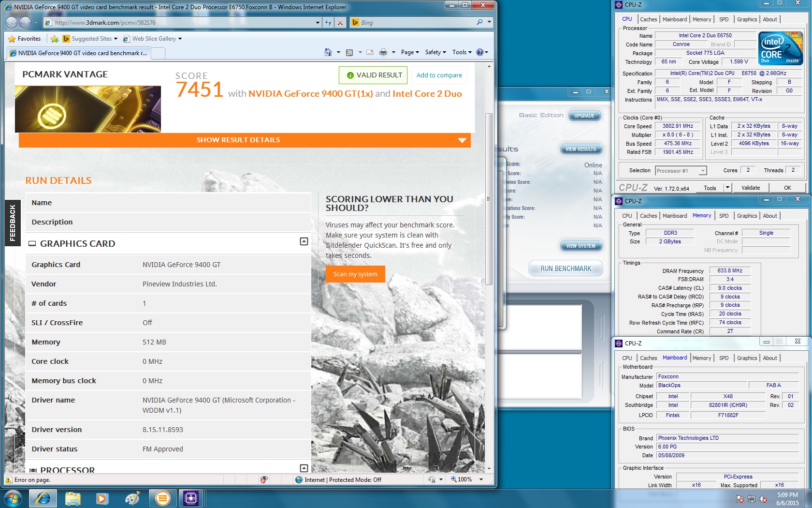Open Windows Explorer folder taskbar icon
This screenshot has height=508, width=812.
pos(72,498)
